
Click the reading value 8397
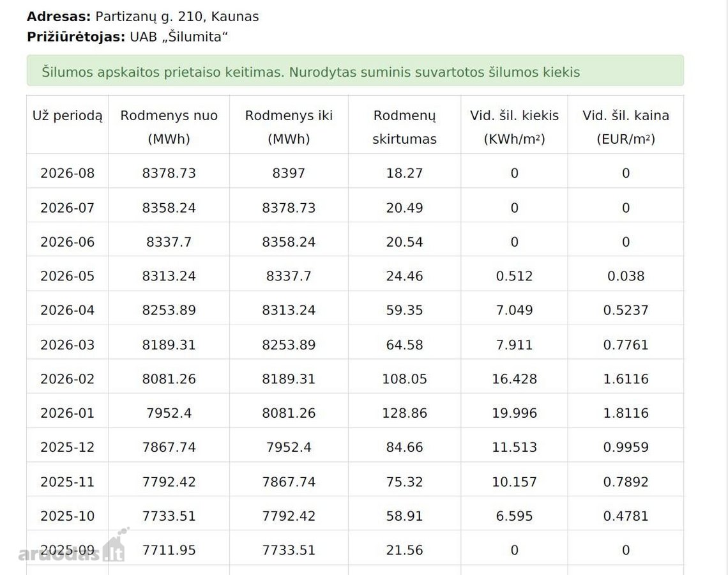pyautogui.click(x=289, y=173)
